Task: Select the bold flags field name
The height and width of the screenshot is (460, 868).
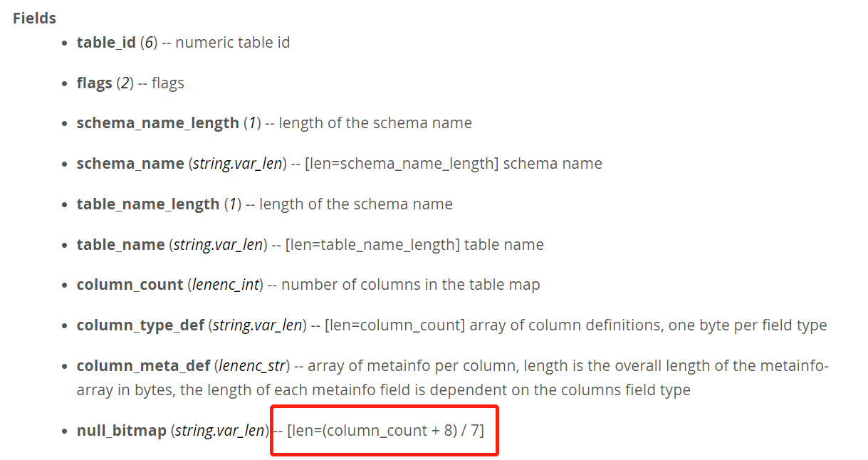Action: 94,83
